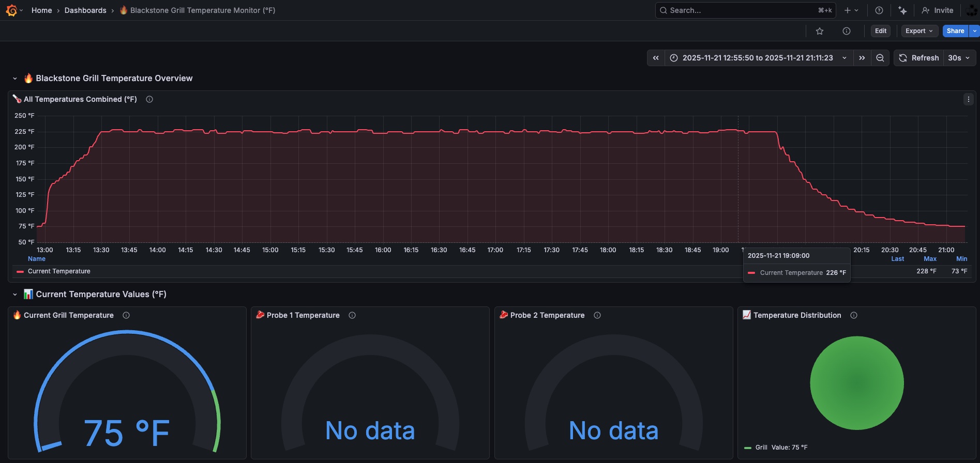Click the sparkle AI assistant icon
Screen dimensions: 980x463
(902, 10)
